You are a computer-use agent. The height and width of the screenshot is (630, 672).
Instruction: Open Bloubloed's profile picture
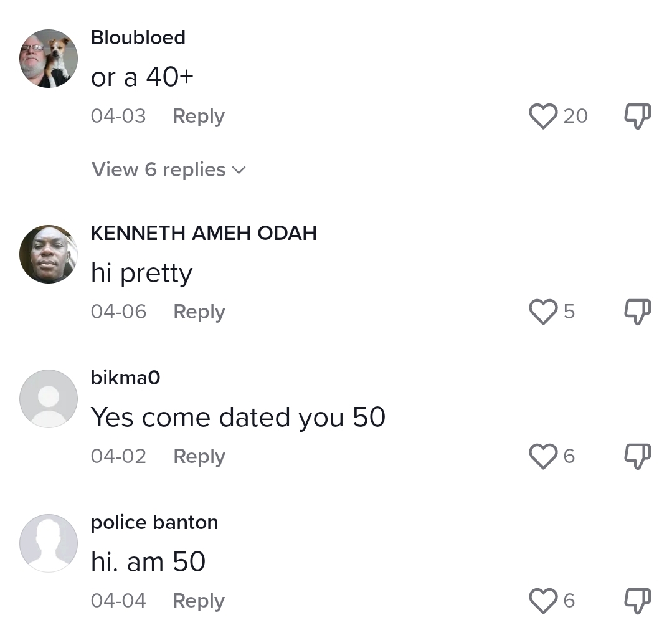coord(49,59)
